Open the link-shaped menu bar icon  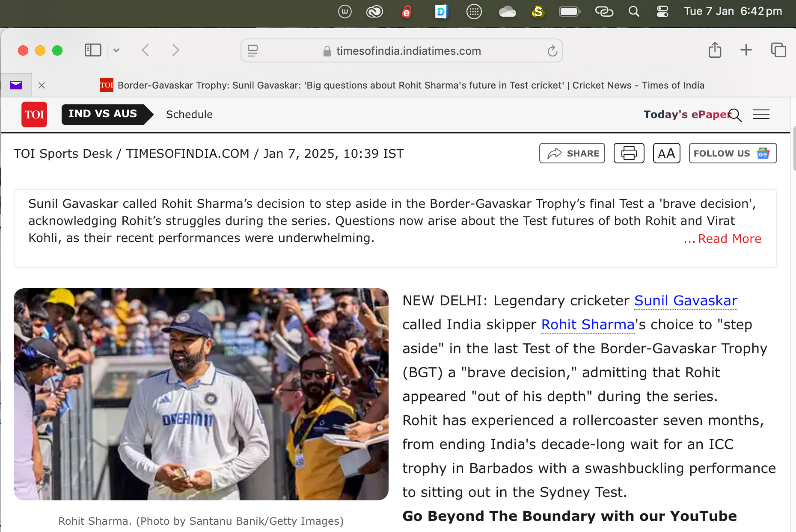click(604, 12)
